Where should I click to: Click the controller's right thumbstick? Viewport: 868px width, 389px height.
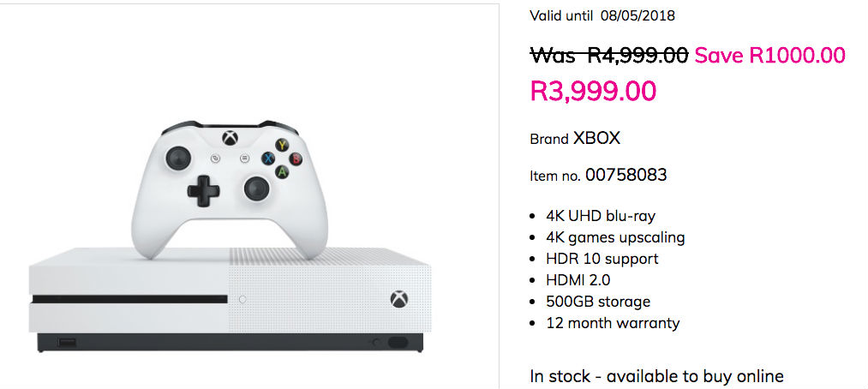(256, 188)
